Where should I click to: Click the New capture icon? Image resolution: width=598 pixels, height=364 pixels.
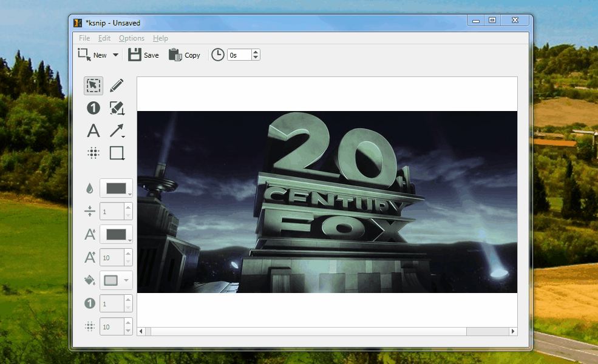click(84, 55)
